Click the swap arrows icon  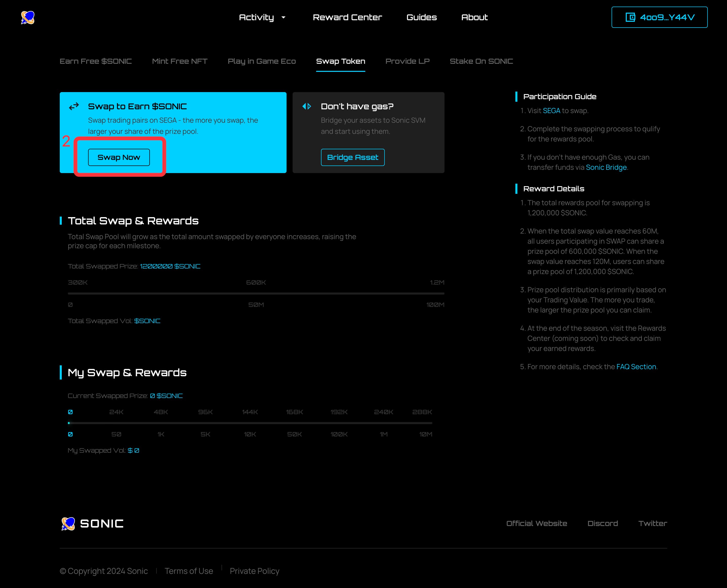tap(74, 107)
